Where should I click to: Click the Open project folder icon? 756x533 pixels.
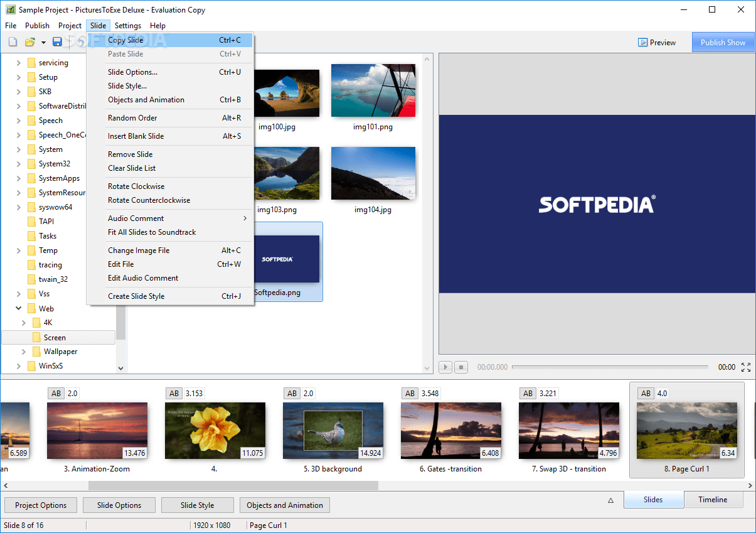pos(29,42)
